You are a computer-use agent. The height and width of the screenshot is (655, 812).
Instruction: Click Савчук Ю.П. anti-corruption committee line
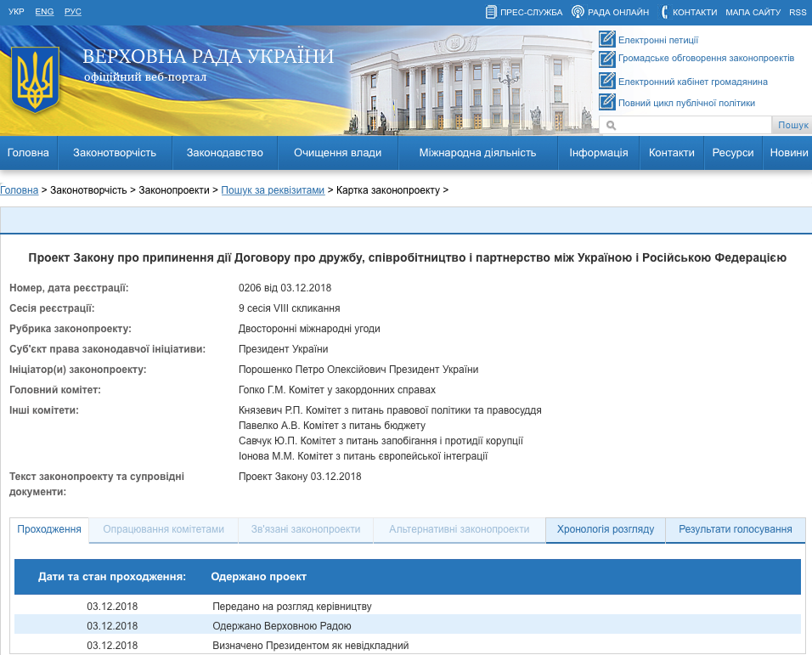pos(381,441)
